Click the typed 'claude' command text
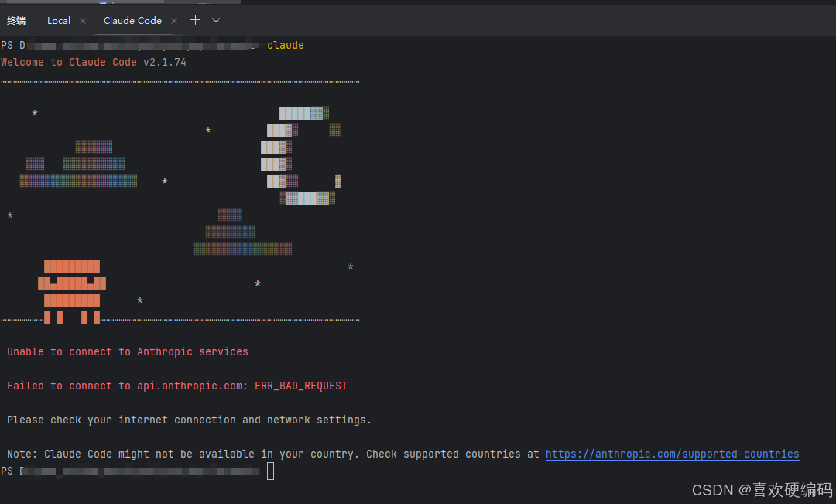 pyautogui.click(x=285, y=46)
